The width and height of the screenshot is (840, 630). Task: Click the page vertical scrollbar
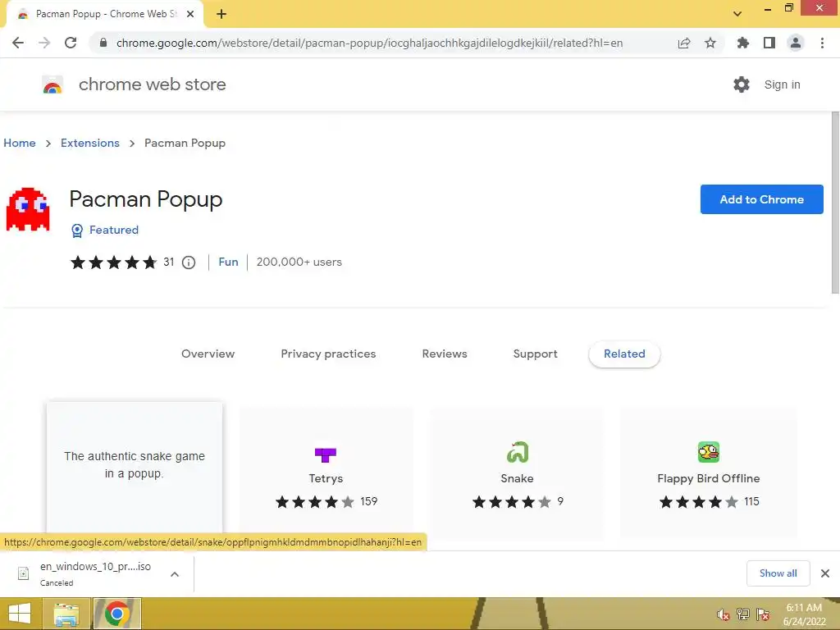(834, 203)
